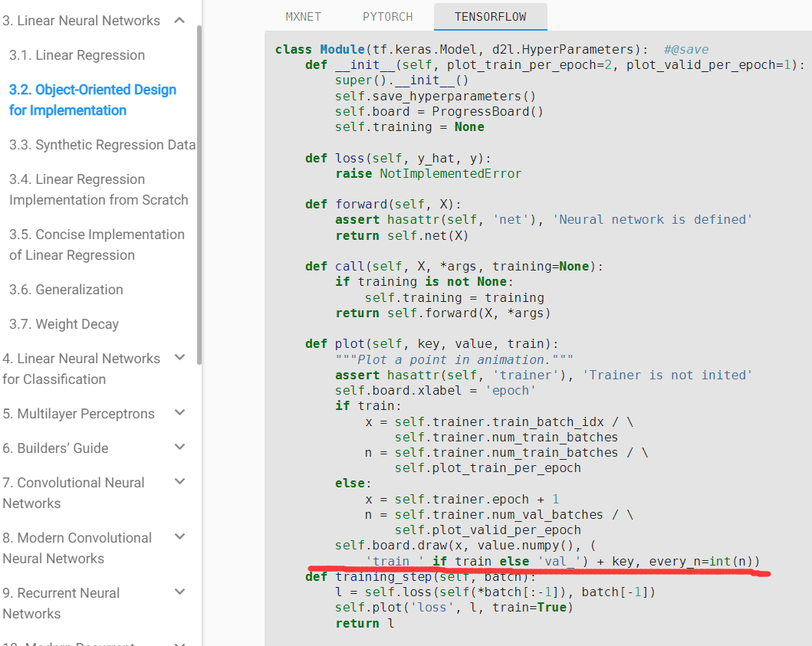Open chapter 7 Convolutional Neural Networks
The width and height of the screenshot is (812, 646).
tap(74, 493)
